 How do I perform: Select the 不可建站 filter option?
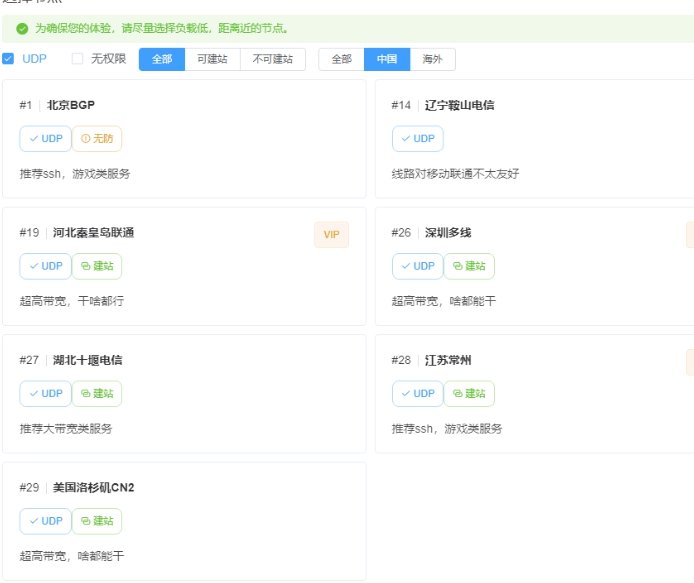point(272,59)
